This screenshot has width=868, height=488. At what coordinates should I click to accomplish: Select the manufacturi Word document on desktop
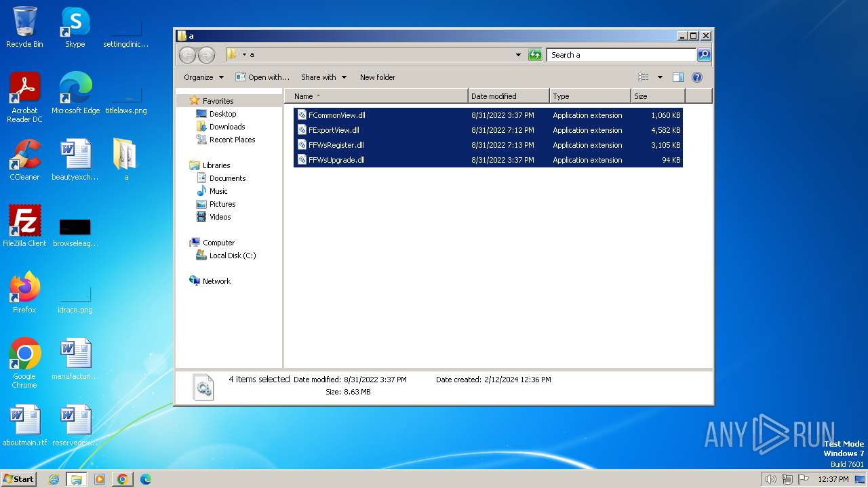pos(75,359)
